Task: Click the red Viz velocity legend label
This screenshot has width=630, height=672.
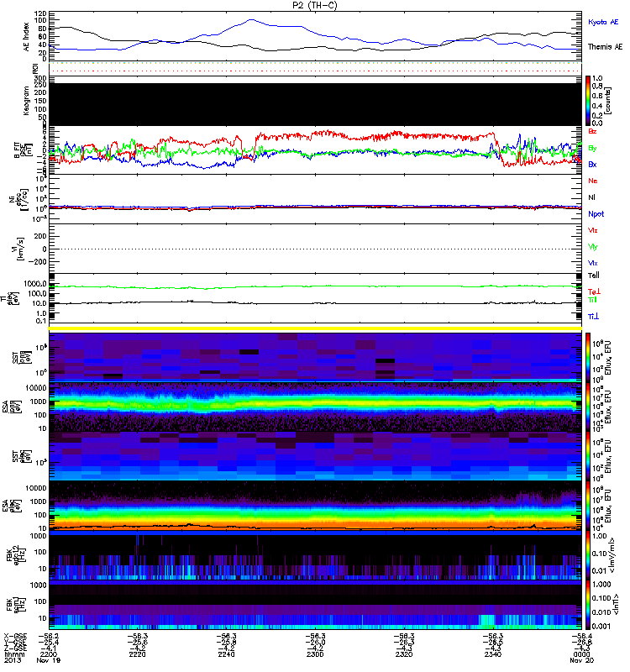Action: tap(593, 229)
